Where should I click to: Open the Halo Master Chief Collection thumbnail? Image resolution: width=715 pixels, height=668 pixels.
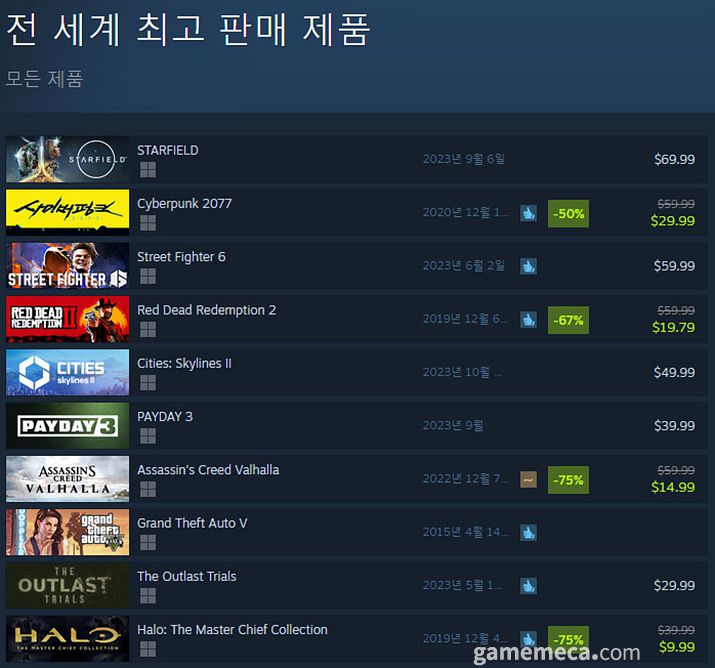[x=67, y=638]
